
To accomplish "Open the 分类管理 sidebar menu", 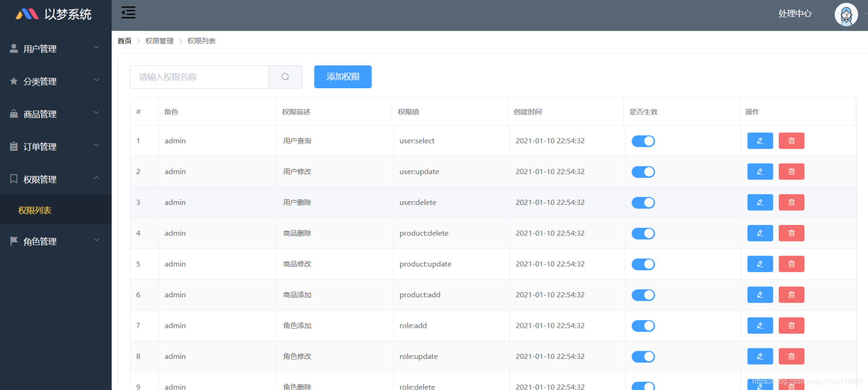I will 56,81.
